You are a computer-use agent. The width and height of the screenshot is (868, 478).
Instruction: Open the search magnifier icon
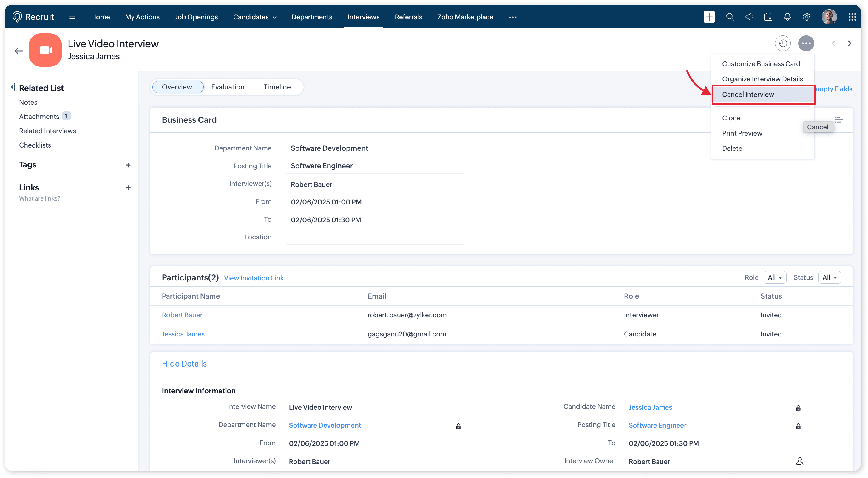click(x=730, y=17)
